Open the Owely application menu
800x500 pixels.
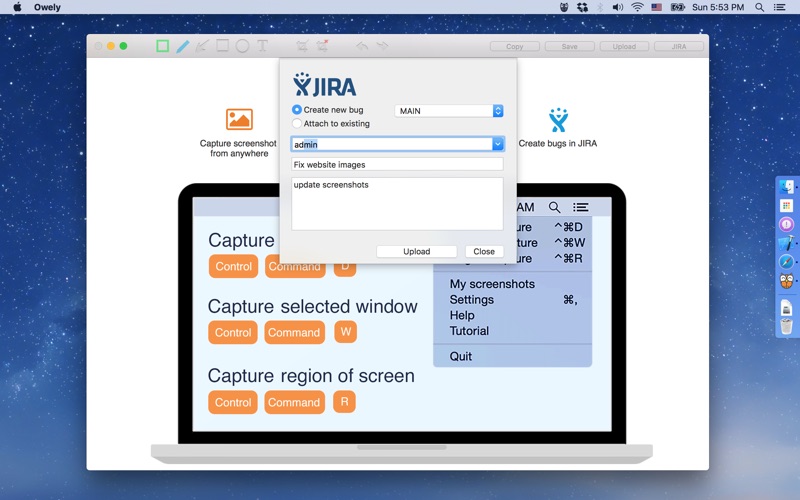[47, 7]
